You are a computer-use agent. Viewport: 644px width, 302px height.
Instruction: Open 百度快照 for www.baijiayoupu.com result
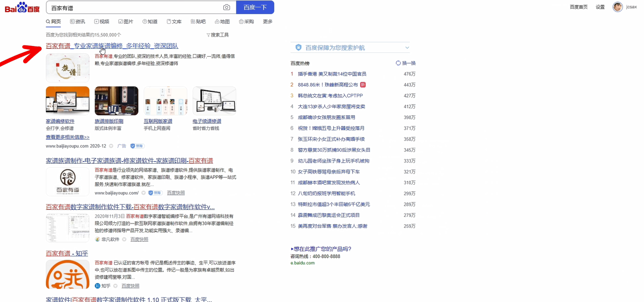coord(176,193)
